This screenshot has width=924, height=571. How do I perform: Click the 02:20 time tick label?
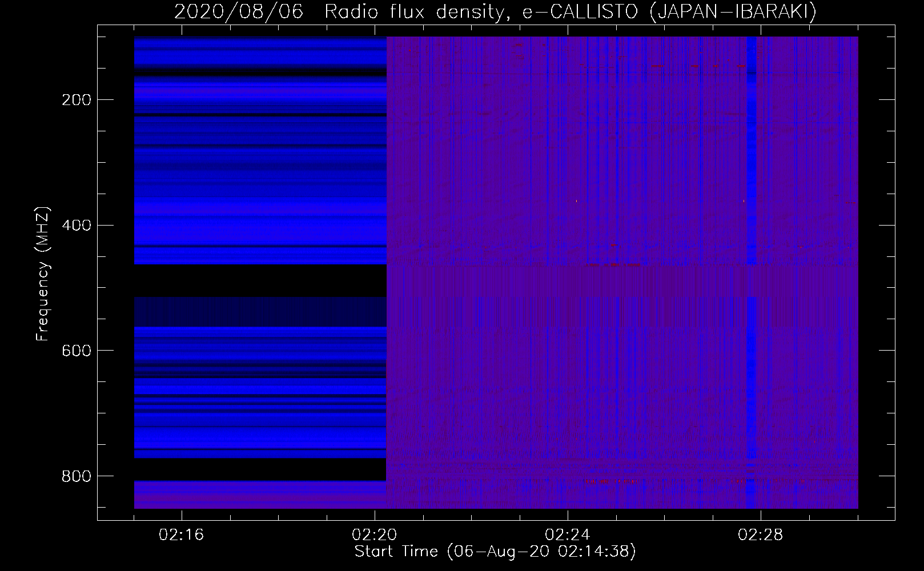point(375,534)
